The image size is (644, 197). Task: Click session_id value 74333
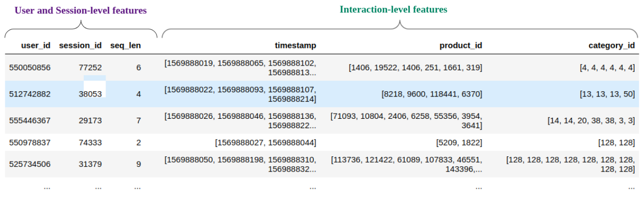(90, 143)
